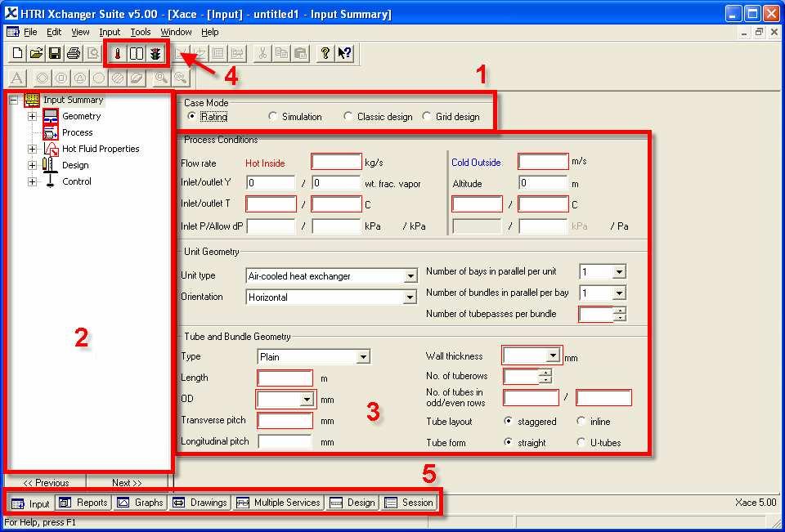Click the Print Preview toolbar icon
This screenshot has width=785, height=532.
coord(92,53)
